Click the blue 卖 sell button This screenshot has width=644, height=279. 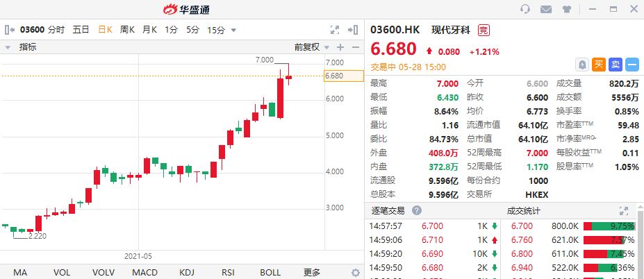[x=616, y=65]
